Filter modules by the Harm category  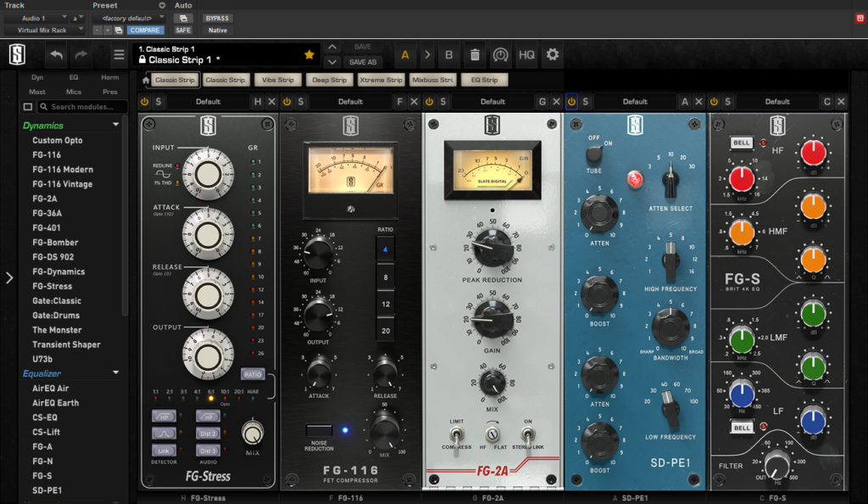pos(109,77)
